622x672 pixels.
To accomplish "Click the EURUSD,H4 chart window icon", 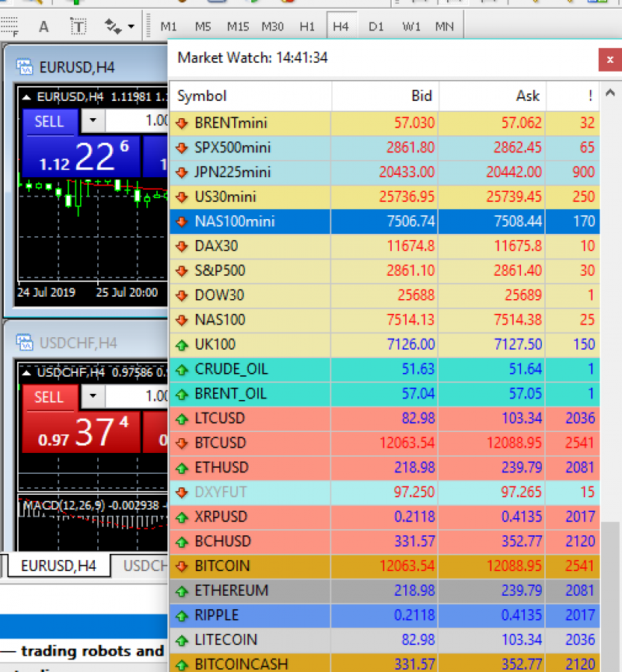I will [24, 67].
